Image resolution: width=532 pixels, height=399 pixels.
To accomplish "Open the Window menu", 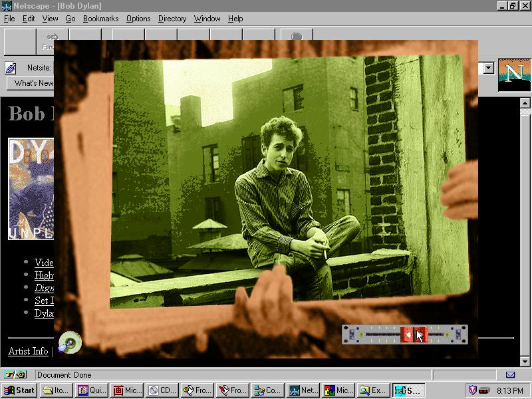I will coord(207,19).
